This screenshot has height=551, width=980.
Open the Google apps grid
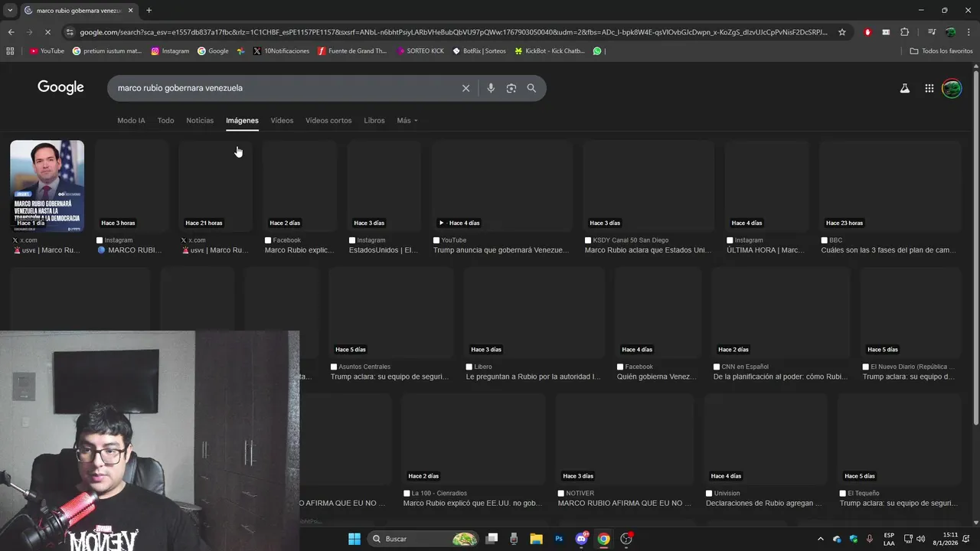(x=929, y=88)
